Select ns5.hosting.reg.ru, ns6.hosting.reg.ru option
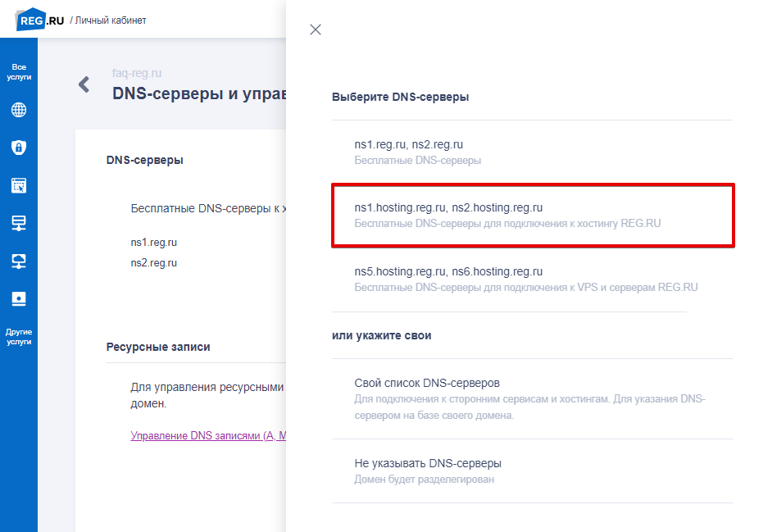Viewport: 777px width, 532px height. pos(532,280)
